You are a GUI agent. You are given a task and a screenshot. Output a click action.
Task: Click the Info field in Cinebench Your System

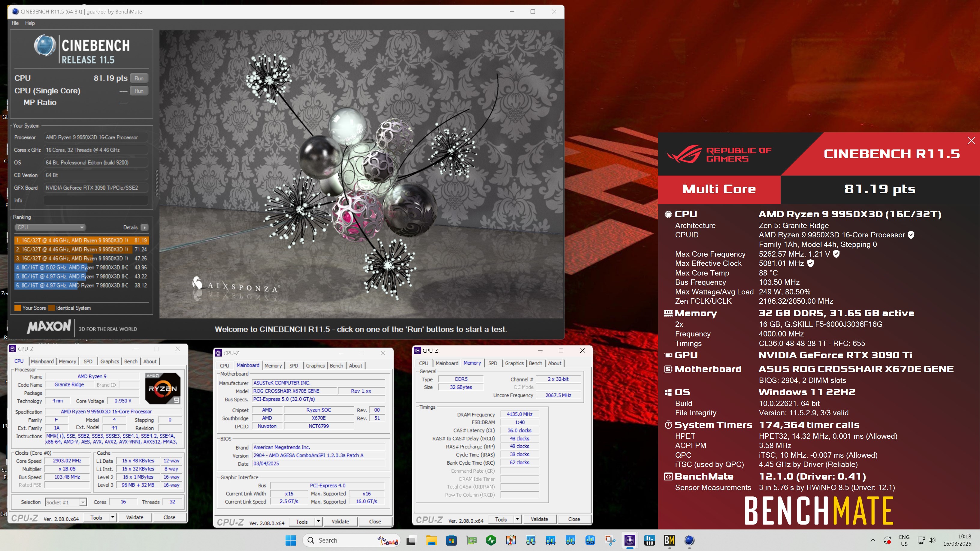[95, 200]
